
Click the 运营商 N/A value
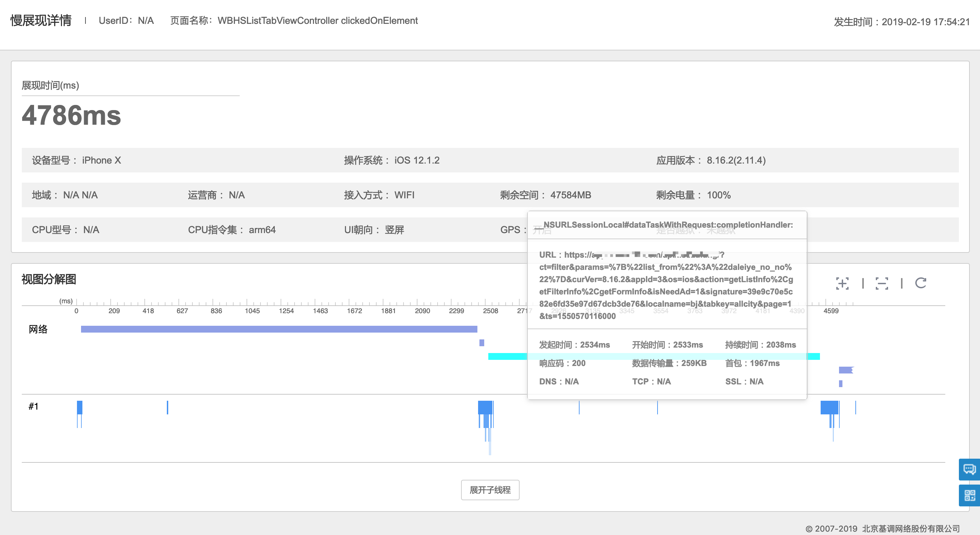pyautogui.click(x=236, y=195)
